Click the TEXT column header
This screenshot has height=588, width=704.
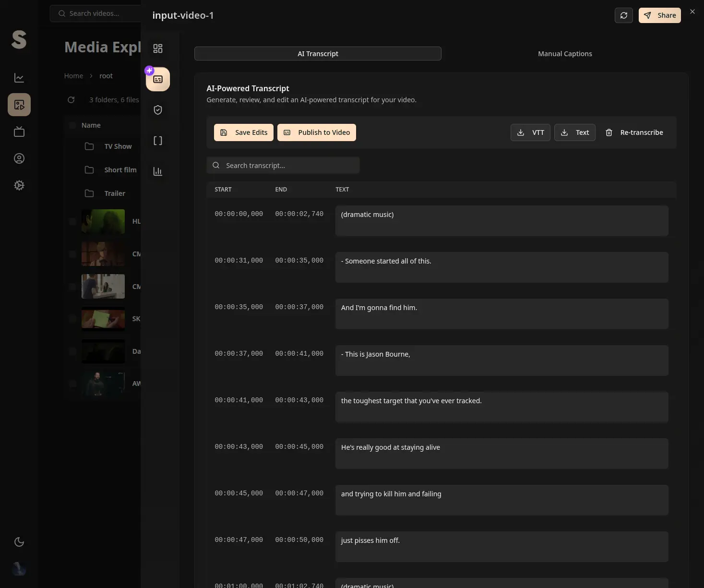342,190
